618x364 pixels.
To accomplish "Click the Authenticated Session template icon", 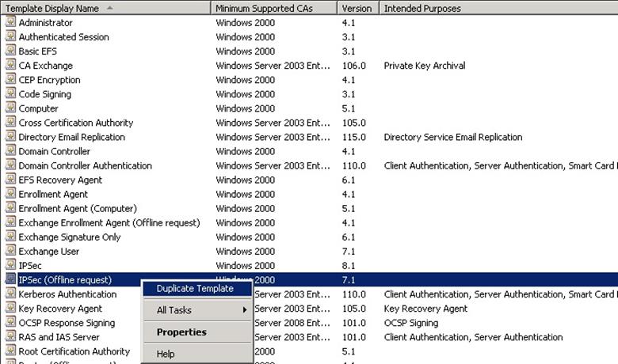I will tap(10, 36).
